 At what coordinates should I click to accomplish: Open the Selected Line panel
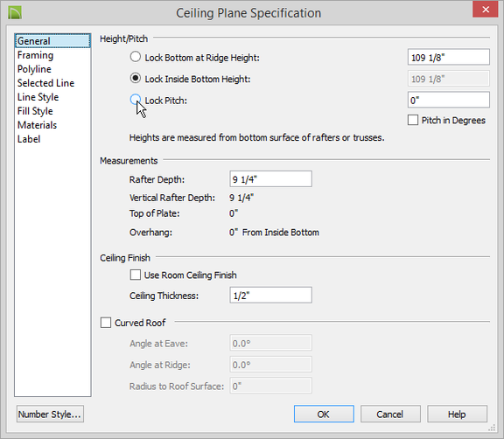tap(45, 83)
